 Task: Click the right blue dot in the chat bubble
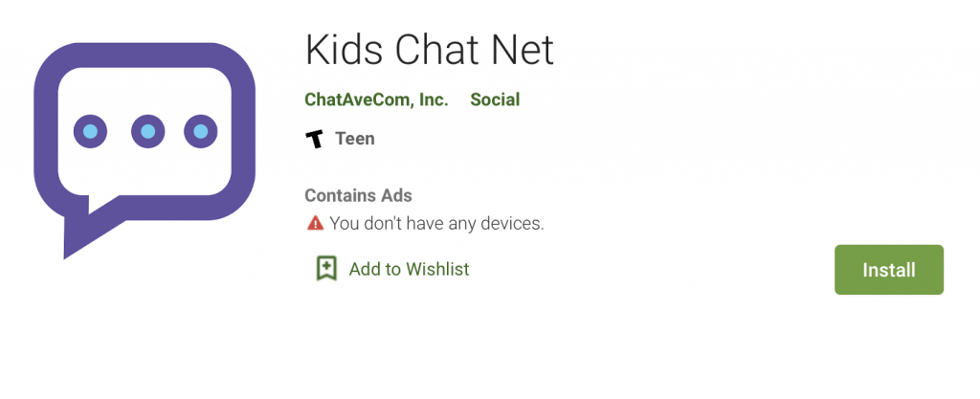click(201, 132)
